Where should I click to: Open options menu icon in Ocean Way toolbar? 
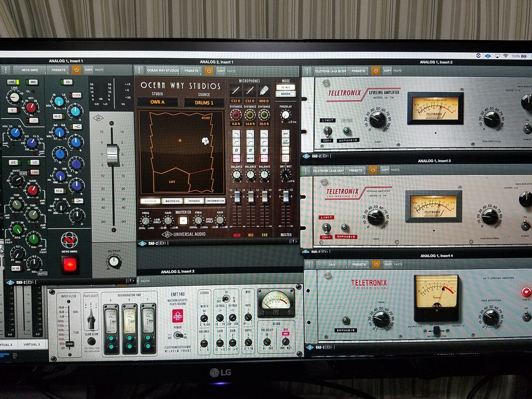click(x=139, y=71)
